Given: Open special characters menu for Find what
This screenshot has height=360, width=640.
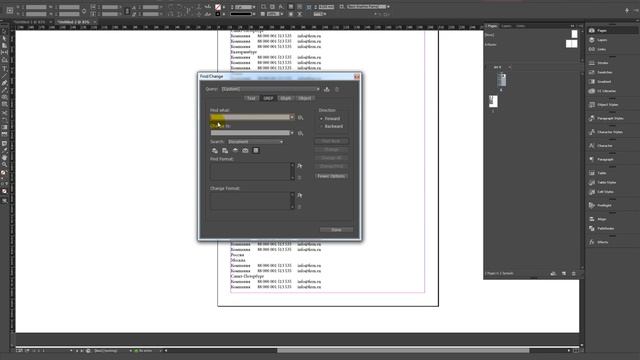Looking at the screenshot, I should (300, 118).
